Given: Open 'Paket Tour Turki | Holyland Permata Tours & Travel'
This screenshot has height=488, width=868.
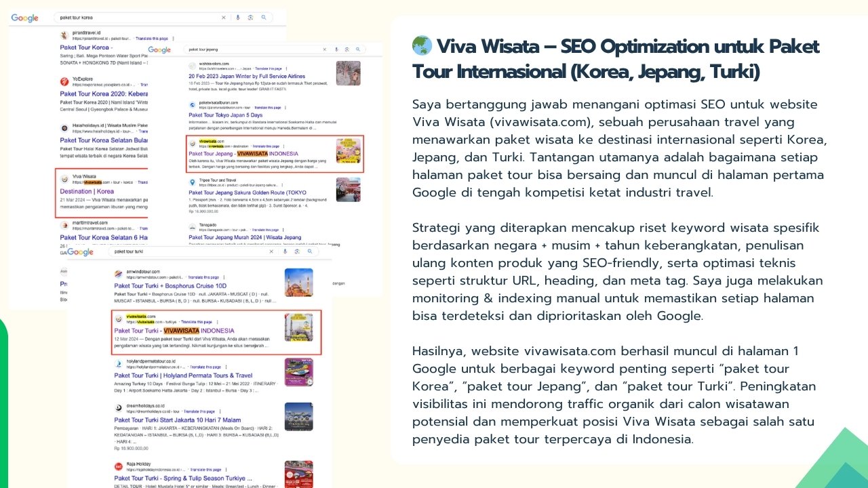Looking at the screenshot, I should [184, 375].
